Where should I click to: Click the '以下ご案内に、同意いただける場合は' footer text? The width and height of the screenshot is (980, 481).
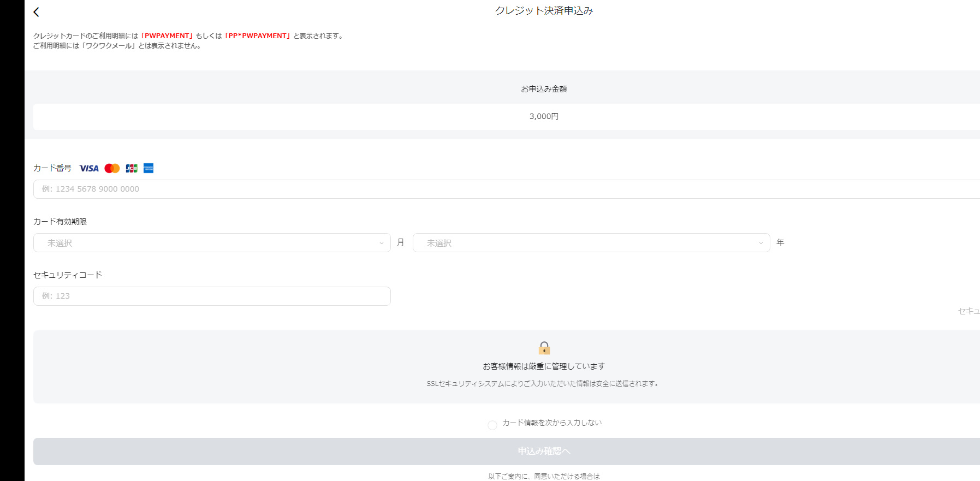pos(544,476)
